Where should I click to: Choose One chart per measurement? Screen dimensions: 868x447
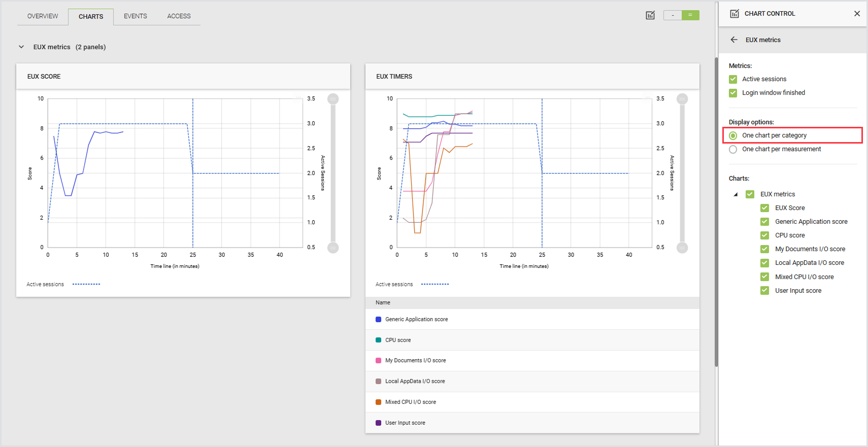point(733,149)
